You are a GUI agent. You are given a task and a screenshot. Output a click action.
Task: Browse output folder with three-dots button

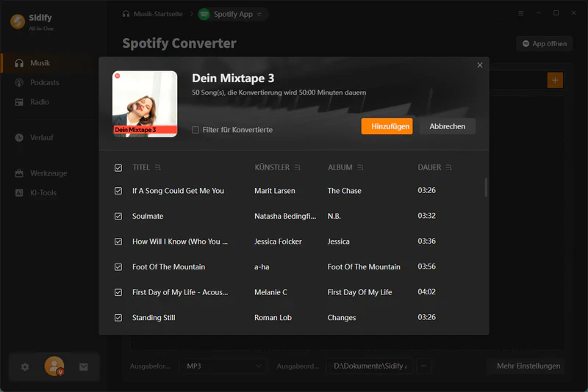coord(424,366)
